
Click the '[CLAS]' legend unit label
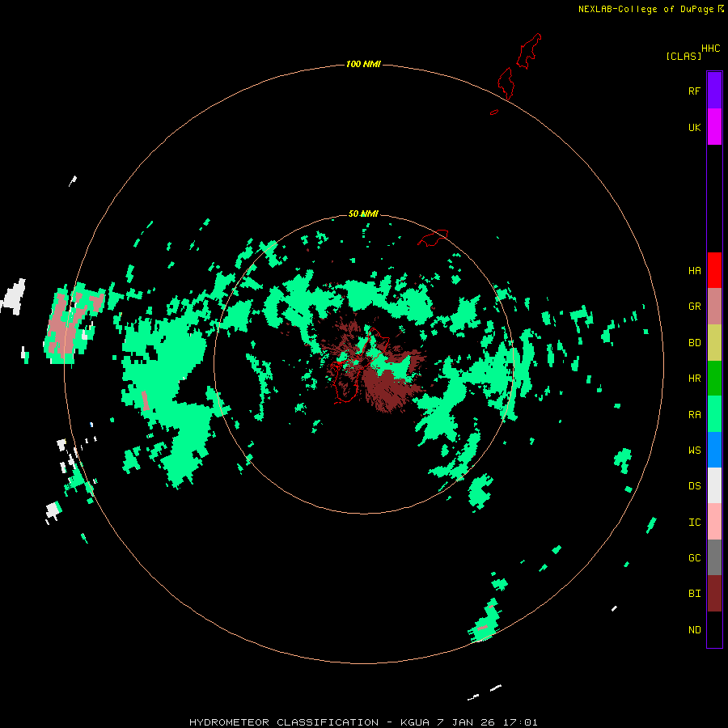coord(684,56)
